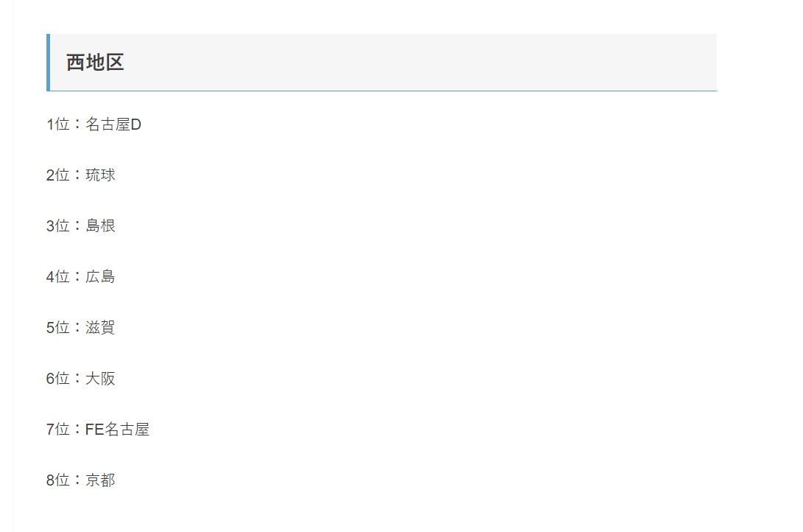This screenshot has width=803, height=532.
Task: Click the 西地区 section heading text
Action: point(95,63)
